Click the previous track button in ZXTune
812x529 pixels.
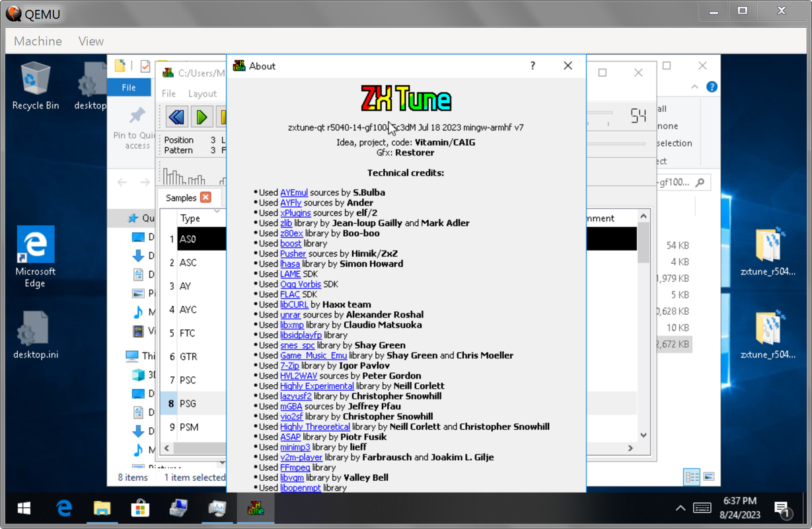tap(176, 117)
